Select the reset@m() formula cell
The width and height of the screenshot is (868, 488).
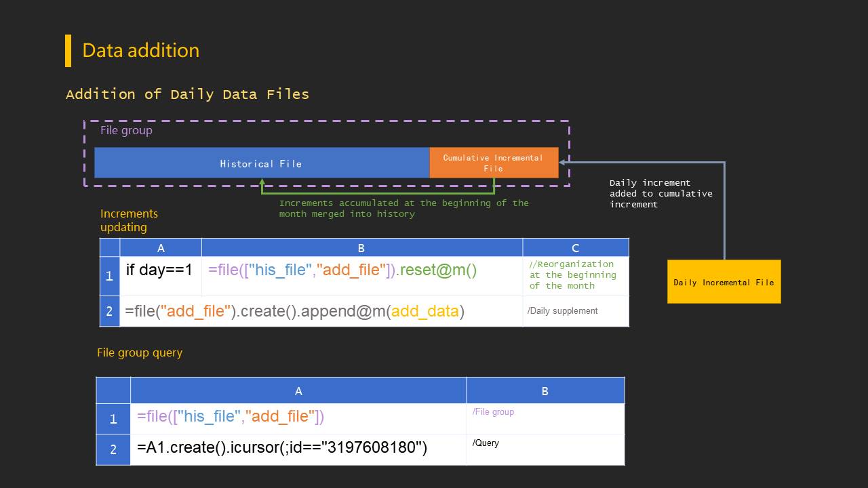point(342,270)
